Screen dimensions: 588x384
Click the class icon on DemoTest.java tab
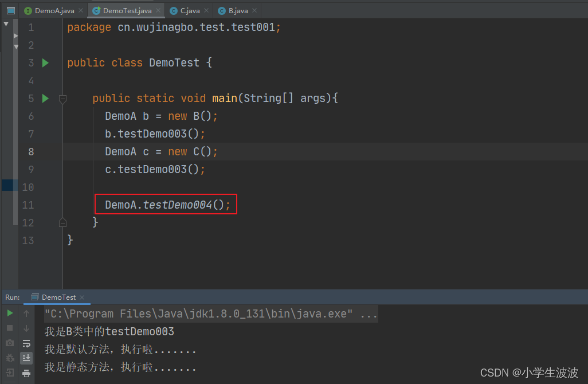pyautogui.click(x=96, y=11)
